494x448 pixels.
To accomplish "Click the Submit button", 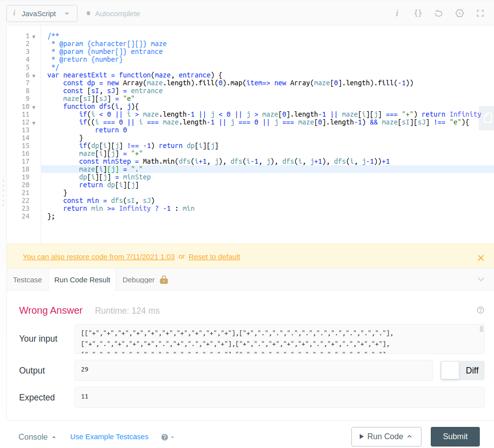I will pos(455,436).
